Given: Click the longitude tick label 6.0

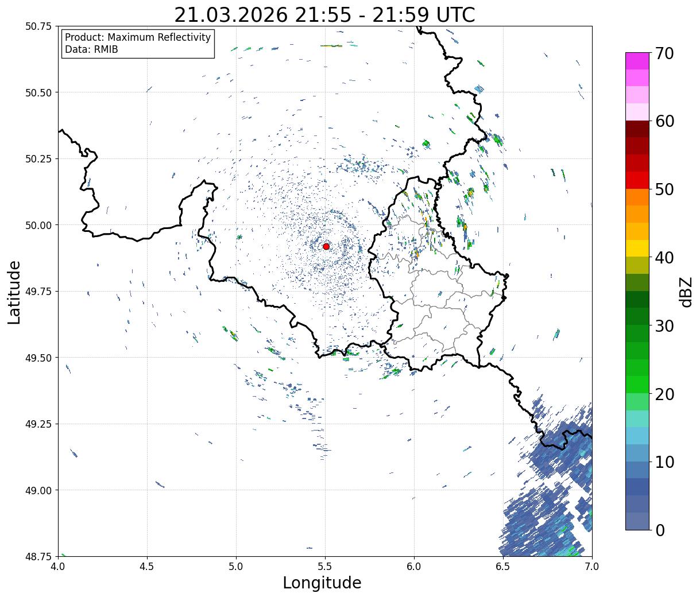Looking at the screenshot, I should (414, 567).
